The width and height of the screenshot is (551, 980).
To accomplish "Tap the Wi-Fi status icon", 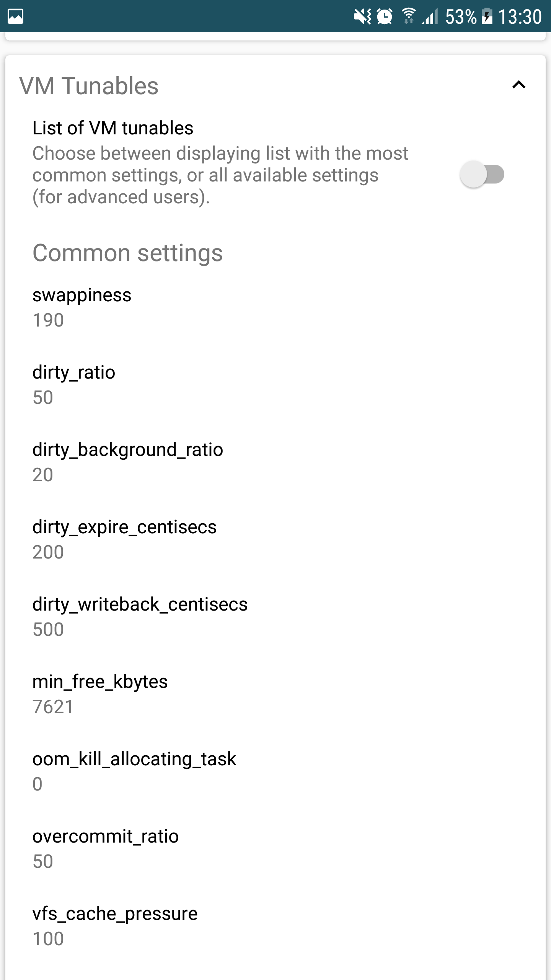I will 408,16.
